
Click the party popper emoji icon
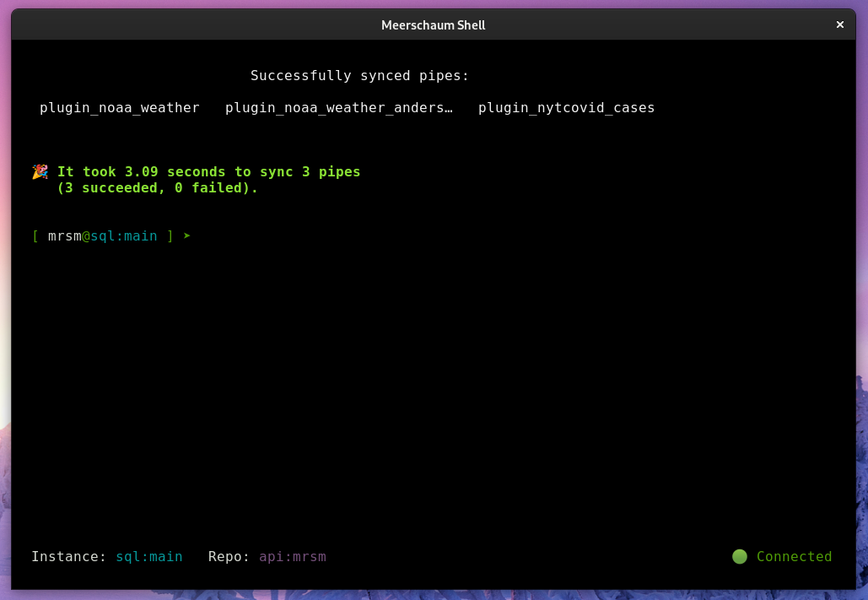(40, 172)
